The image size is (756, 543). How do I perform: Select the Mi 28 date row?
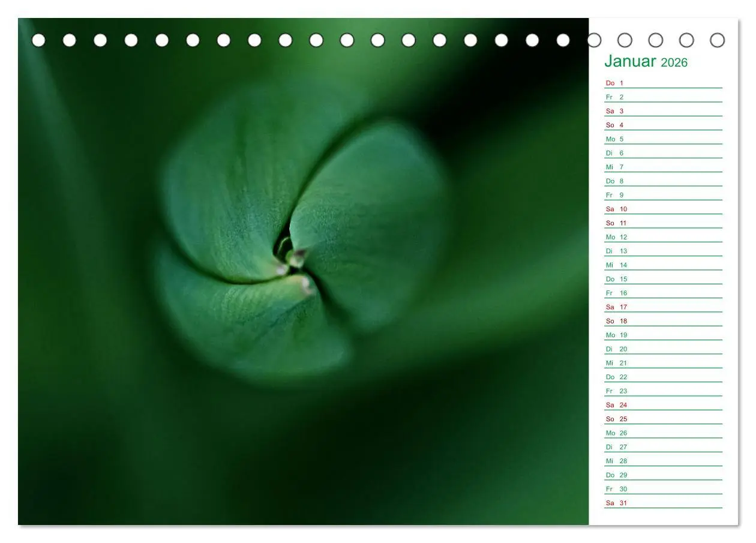click(x=663, y=461)
